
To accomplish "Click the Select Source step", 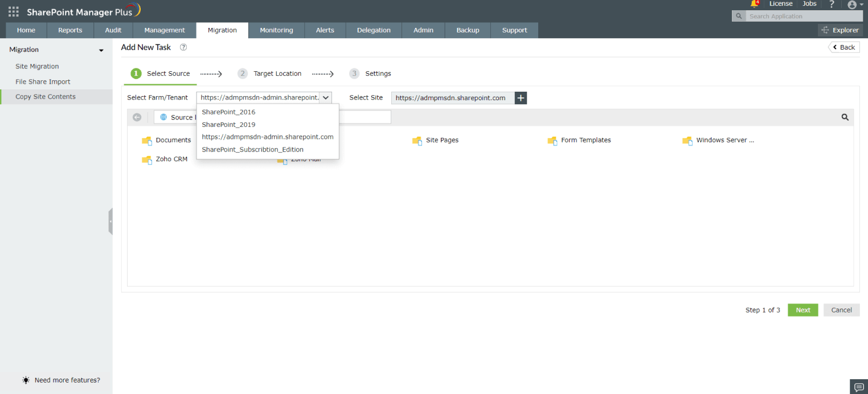I will [161, 73].
